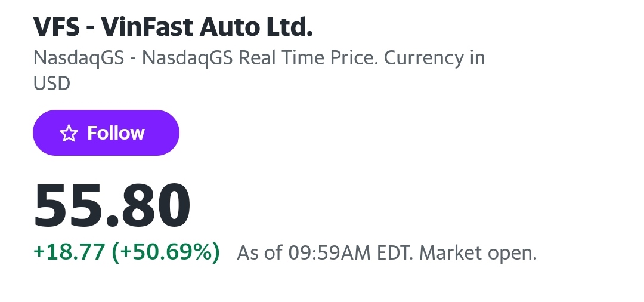
Task: Click the first NasdaqGS exchange label
Action: (80, 58)
